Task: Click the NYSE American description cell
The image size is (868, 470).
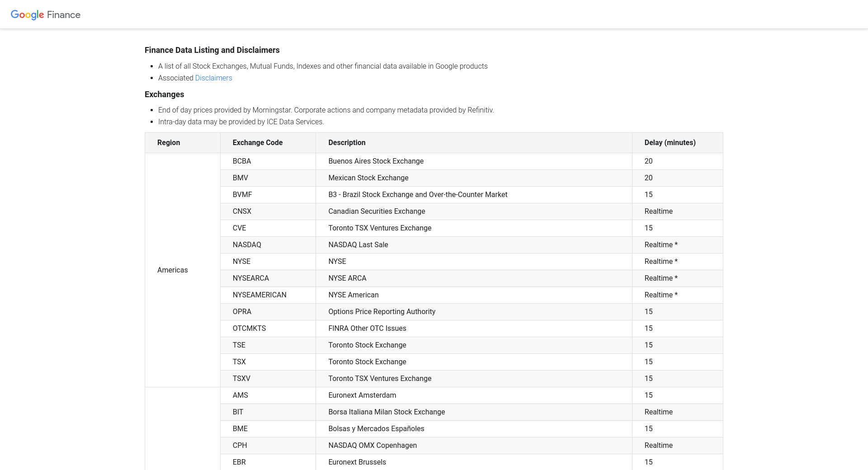Action: coord(353,295)
